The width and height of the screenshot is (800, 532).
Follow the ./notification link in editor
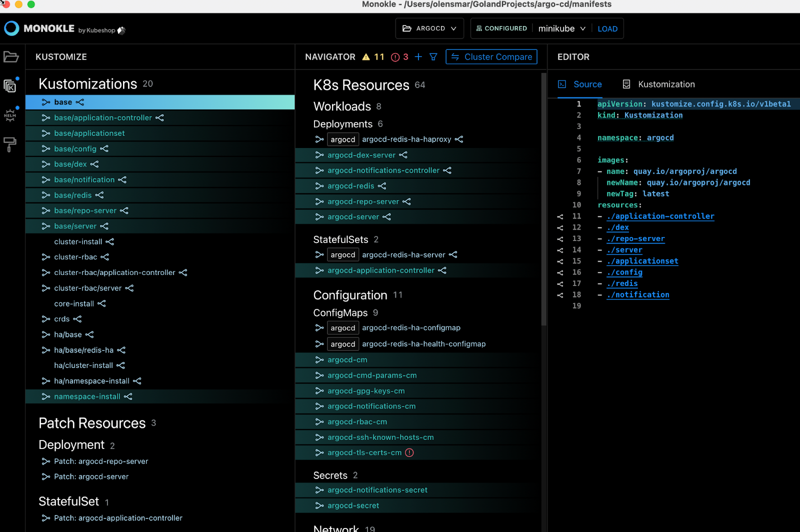point(637,294)
